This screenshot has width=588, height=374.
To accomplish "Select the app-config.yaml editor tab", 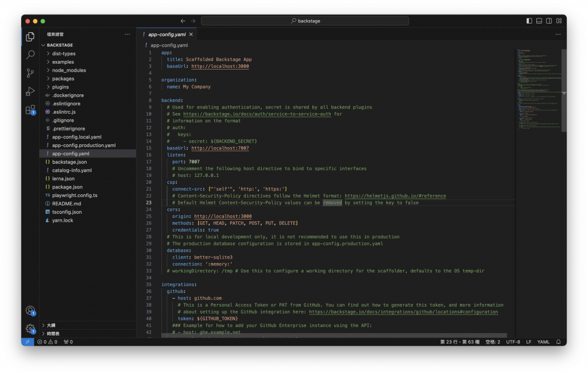I will (167, 34).
